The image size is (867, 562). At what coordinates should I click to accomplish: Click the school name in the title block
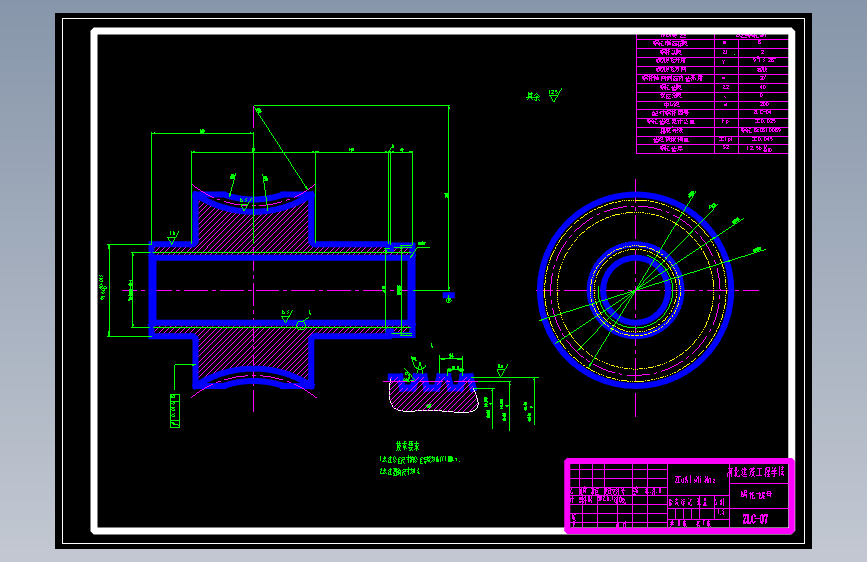(756, 472)
